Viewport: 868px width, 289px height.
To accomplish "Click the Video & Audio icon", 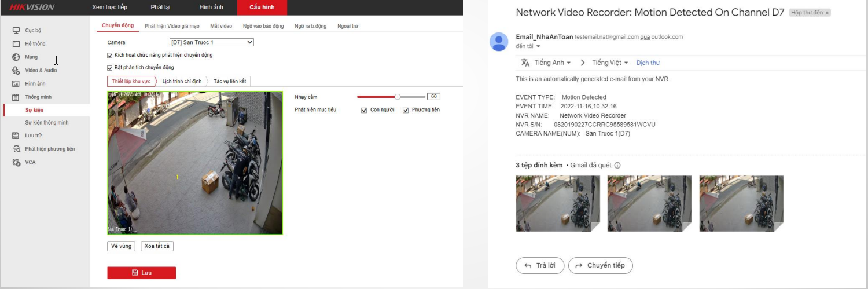I will (17, 70).
